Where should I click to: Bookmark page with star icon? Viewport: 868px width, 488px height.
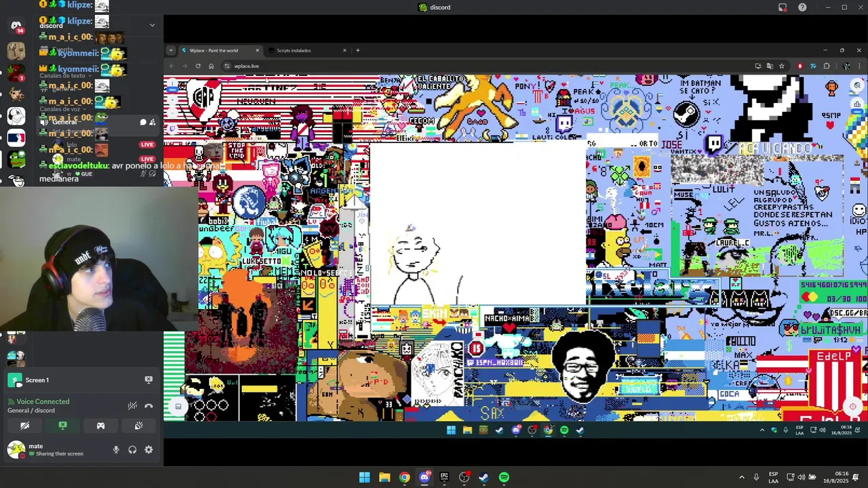[x=781, y=66]
